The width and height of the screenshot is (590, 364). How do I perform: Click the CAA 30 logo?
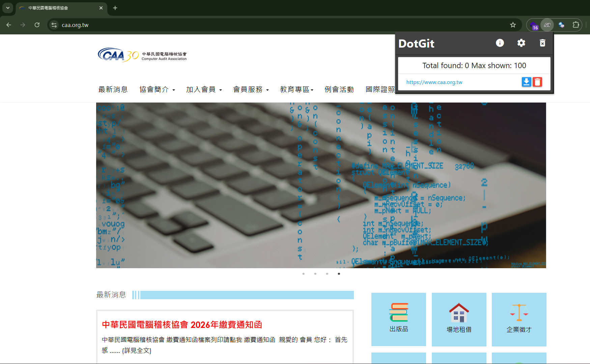142,55
